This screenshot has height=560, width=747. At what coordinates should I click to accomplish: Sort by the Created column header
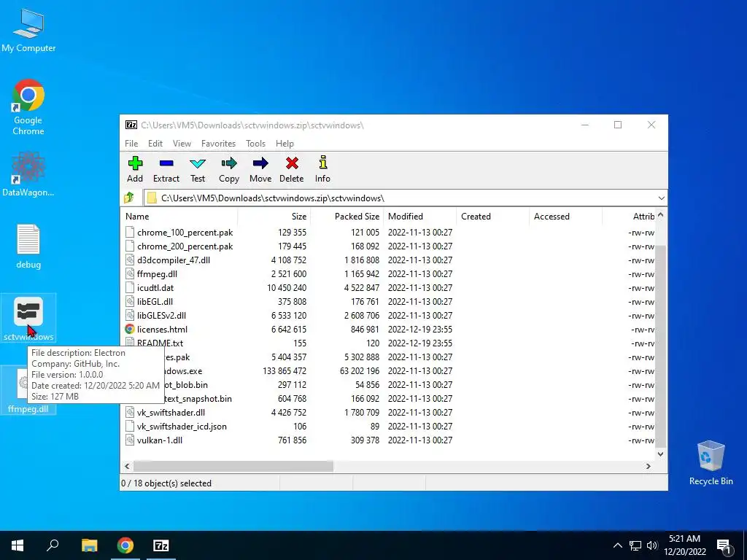point(492,216)
